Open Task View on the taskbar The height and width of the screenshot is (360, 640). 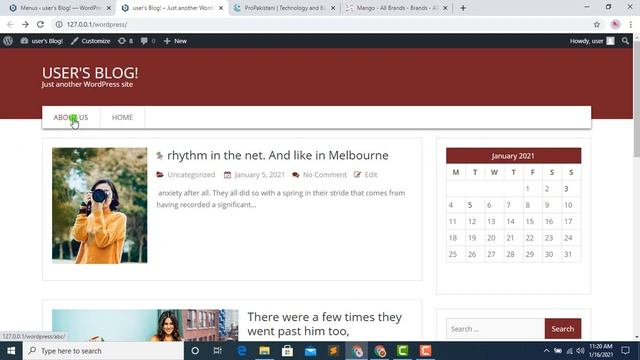218,351
